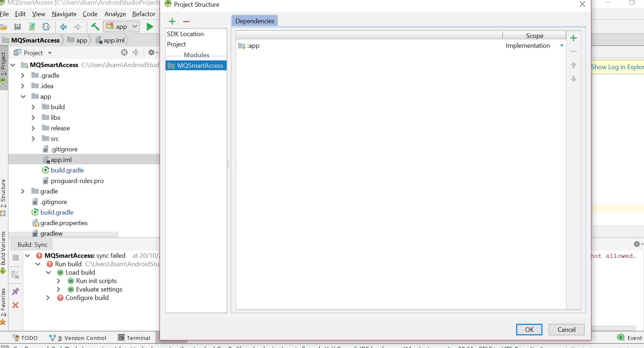Select app.iml in the project tree
644x348 pixels.
pos(61,159)
